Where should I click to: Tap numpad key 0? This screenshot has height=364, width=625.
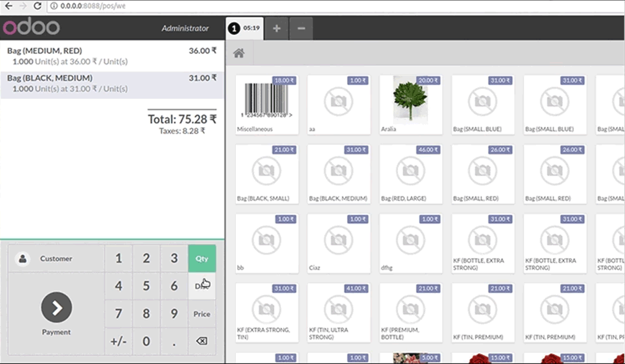(146, 341)
